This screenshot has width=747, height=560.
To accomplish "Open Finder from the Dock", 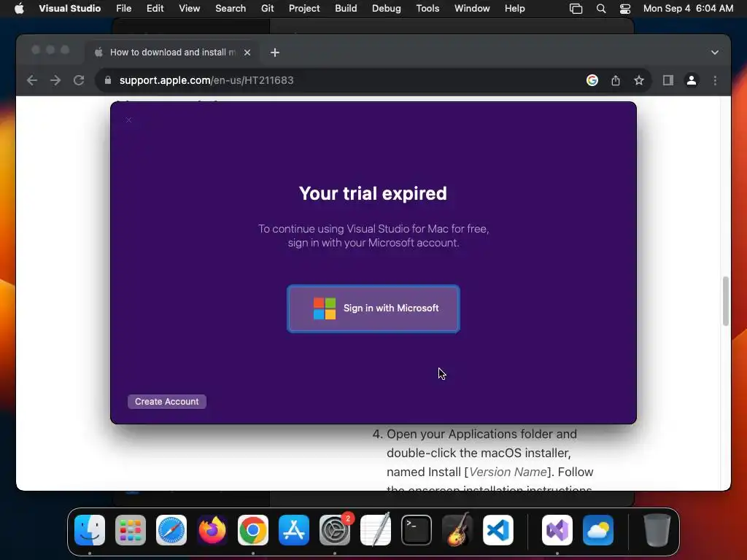I will pyautogui.click(x=90, y=530).
